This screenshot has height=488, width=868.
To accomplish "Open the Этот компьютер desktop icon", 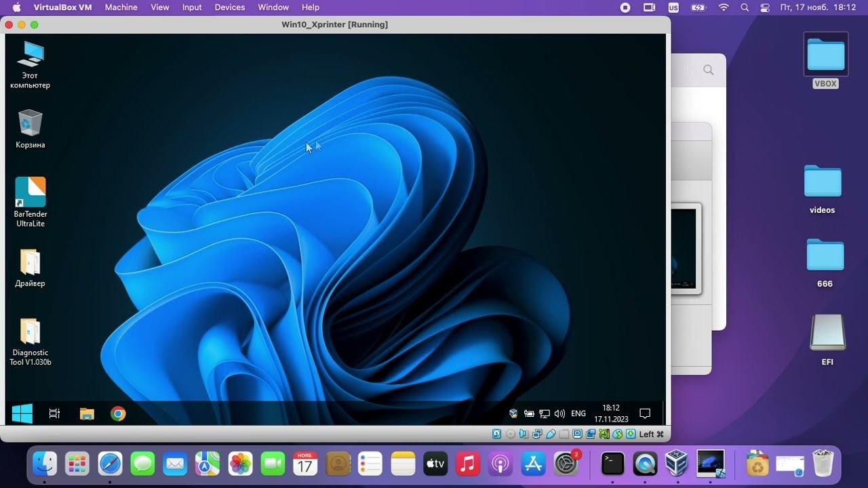I will click(30, 65).
